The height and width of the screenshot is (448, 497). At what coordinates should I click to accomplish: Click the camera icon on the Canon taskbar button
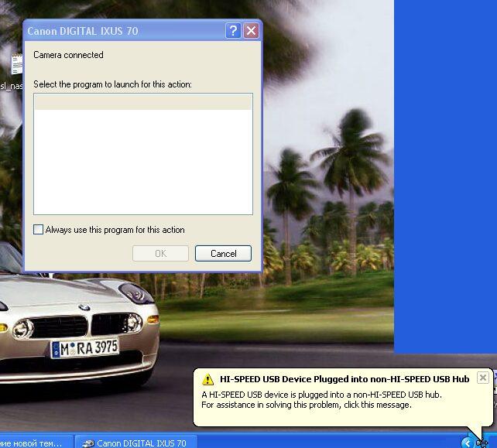pyautogui.click(x=87, y=443)
